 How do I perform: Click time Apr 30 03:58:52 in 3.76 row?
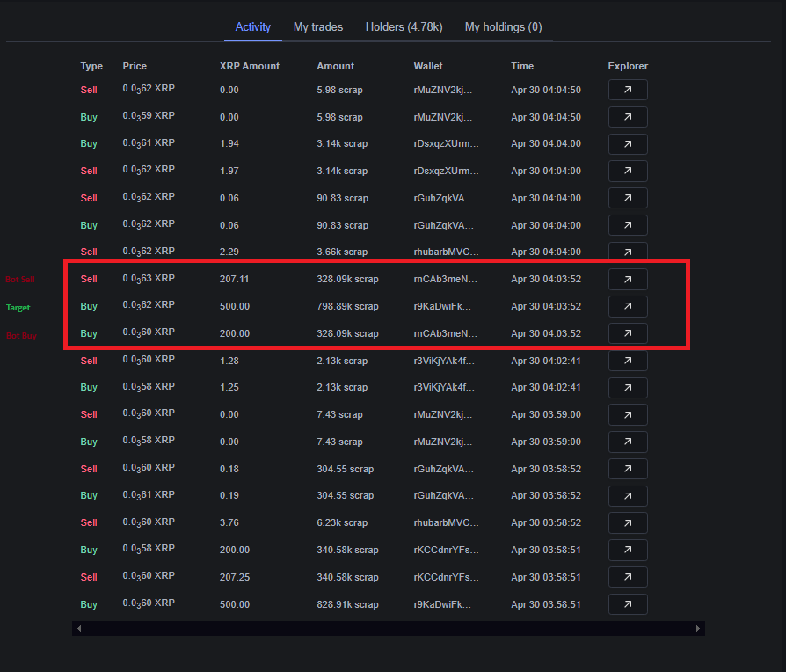[x=546, y=523]
